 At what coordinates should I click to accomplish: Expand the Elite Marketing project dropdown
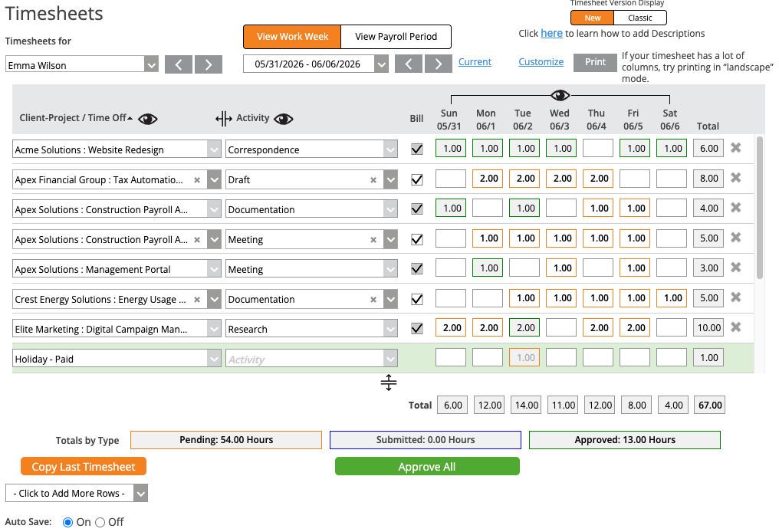[214, 328]
